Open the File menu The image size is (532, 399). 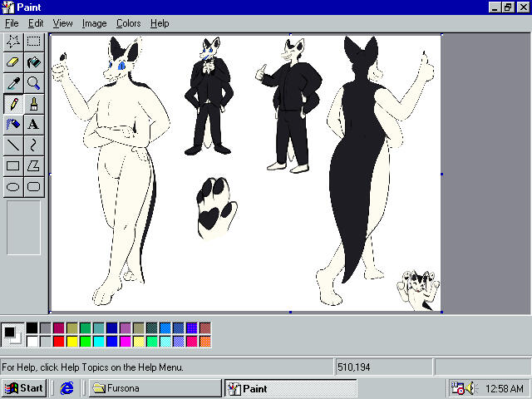pyautogui.click(x=12, y=23)
